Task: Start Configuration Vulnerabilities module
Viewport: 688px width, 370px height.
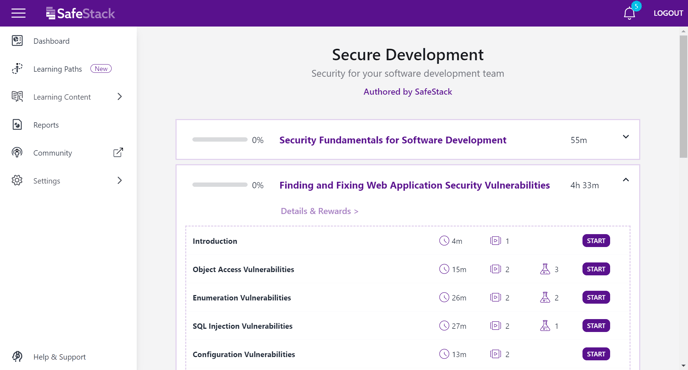Action: 596,354
